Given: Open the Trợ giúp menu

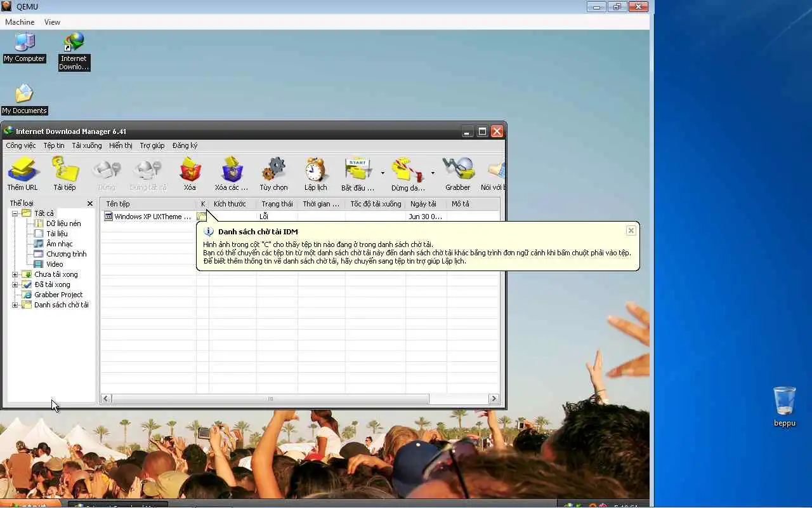Looking at the screenshot, I should pos(152,145).
